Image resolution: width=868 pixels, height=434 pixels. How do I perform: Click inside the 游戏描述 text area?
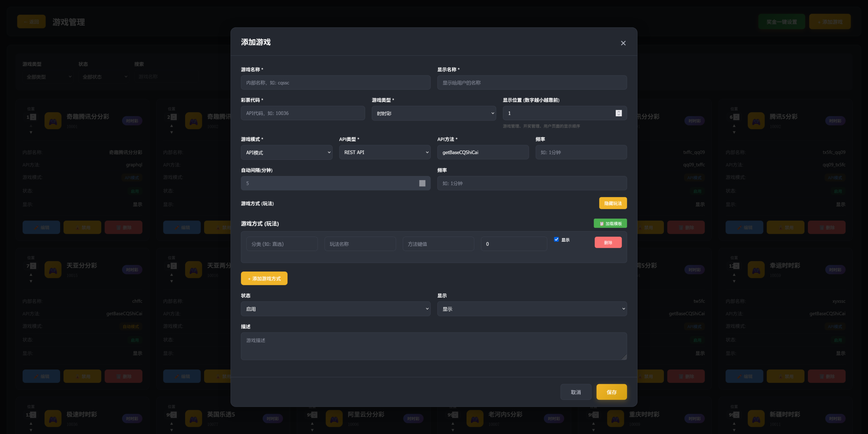(x=434, y=346)
